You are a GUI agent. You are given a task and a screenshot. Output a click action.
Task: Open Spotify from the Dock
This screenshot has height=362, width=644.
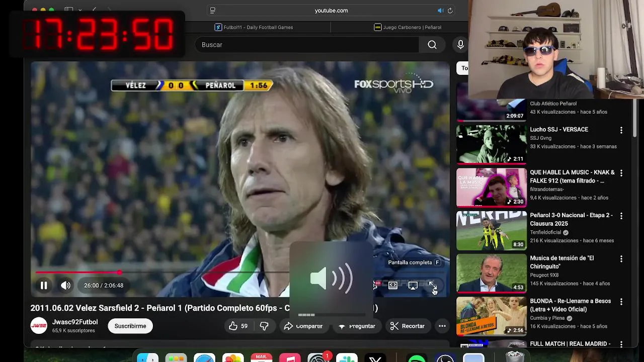417,358
